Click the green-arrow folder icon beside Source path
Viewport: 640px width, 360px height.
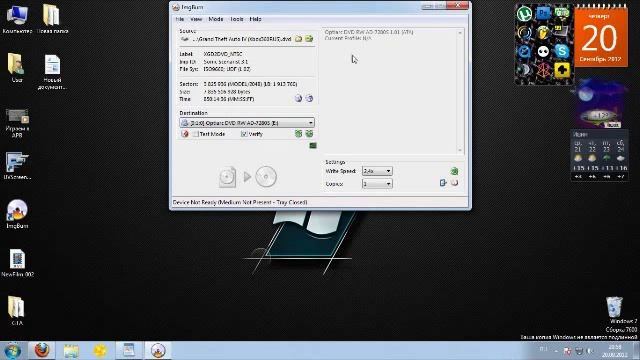[309, 39]
